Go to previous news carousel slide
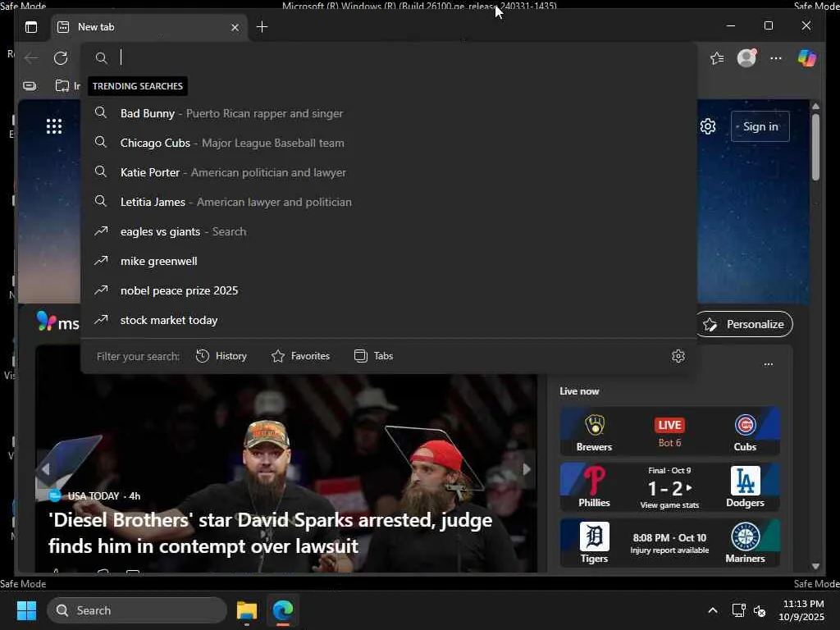This screenshot has height=630, width=840. 46,469
